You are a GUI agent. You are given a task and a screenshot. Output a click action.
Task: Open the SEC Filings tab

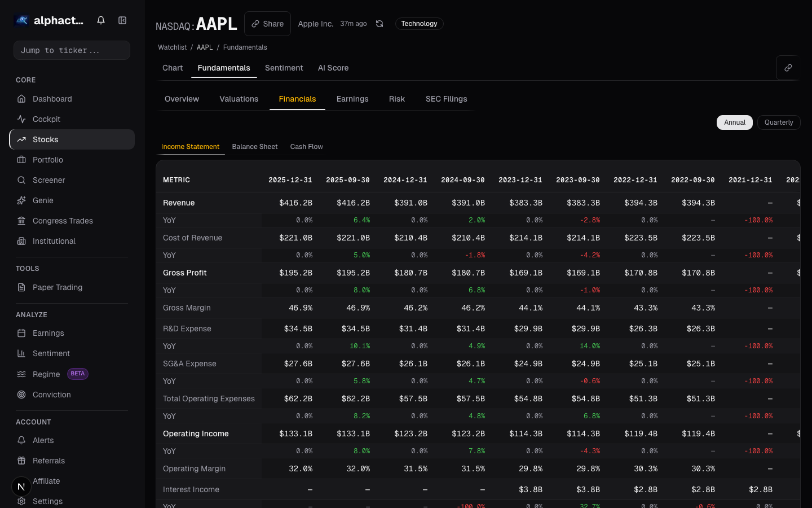446,99
